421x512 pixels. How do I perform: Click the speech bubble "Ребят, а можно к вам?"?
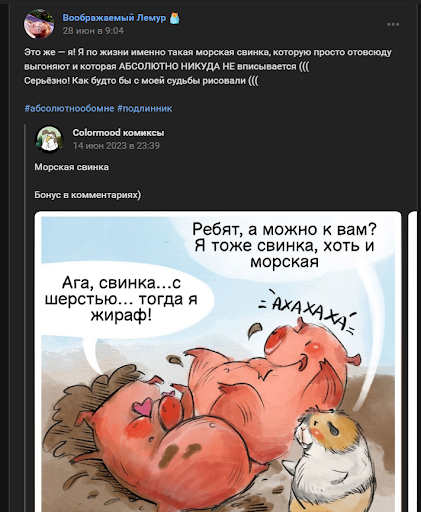pos(285,245)
